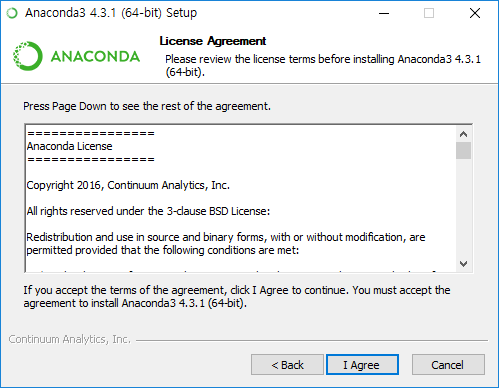Click the 'Anaconda License' heading in the text box
The image size is (499, 388).
click(x=69, y=146)
